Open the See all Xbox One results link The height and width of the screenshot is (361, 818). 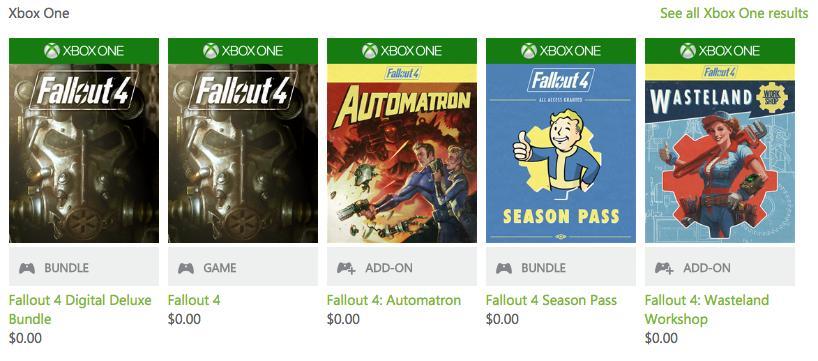[x=734, y=13]
